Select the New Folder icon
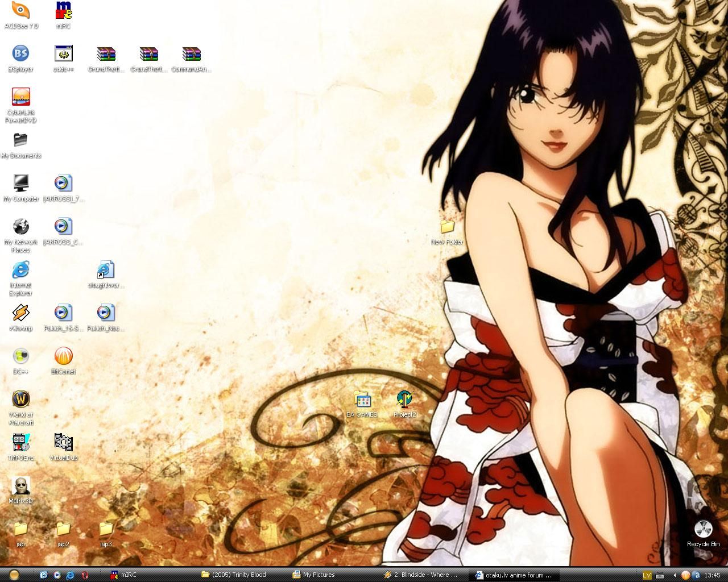The height and width of the screenshot is (582, 728). click(x=448, y=231)
